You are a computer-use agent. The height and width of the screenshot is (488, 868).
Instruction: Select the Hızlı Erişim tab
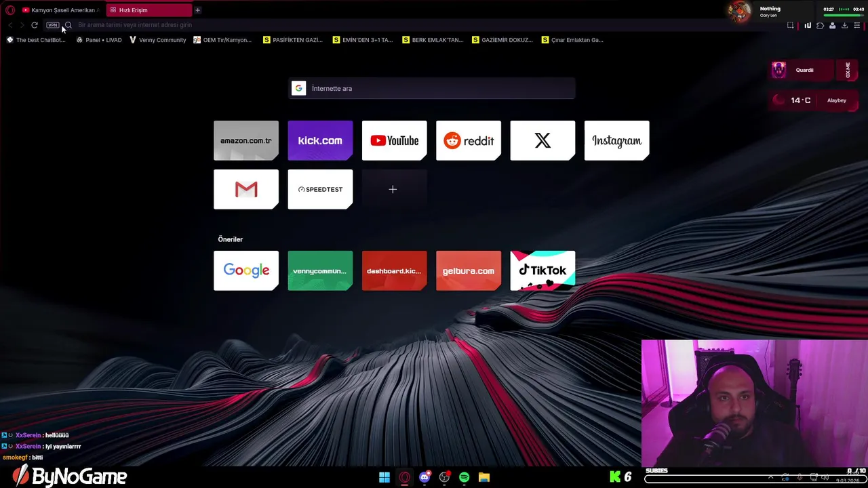[x=149, y=10]
